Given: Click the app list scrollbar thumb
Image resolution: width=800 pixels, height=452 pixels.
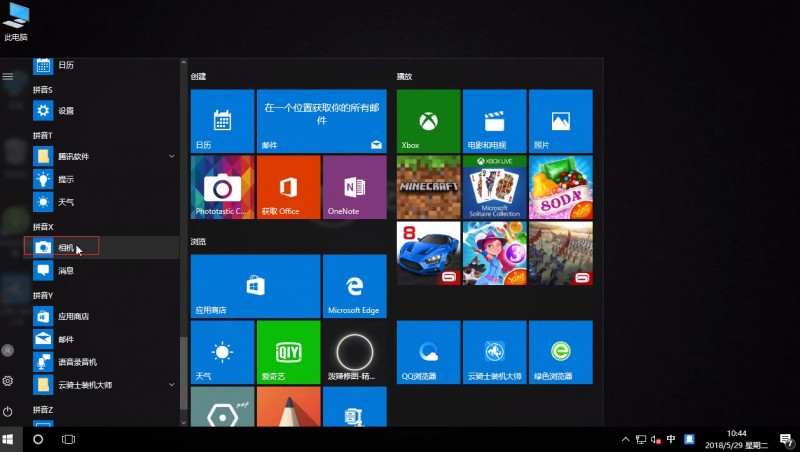Looking at the screenshot, I should tap(184, 372).
